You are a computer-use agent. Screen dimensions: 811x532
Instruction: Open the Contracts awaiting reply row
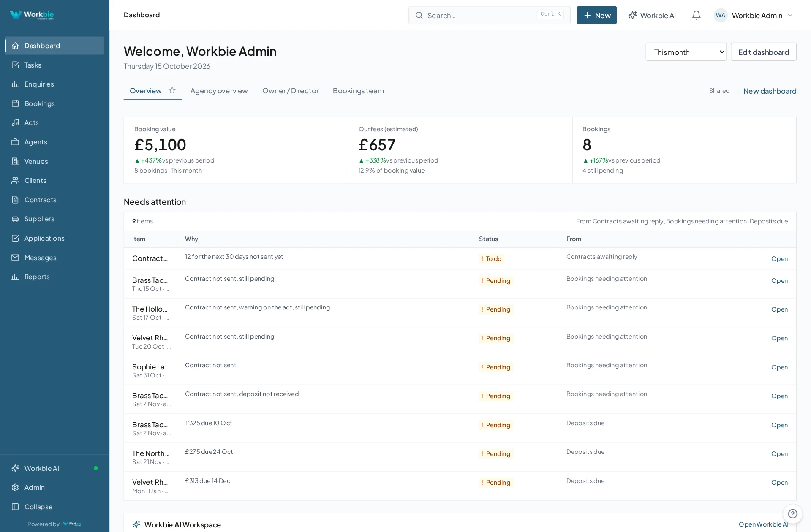tap(460, 258)
